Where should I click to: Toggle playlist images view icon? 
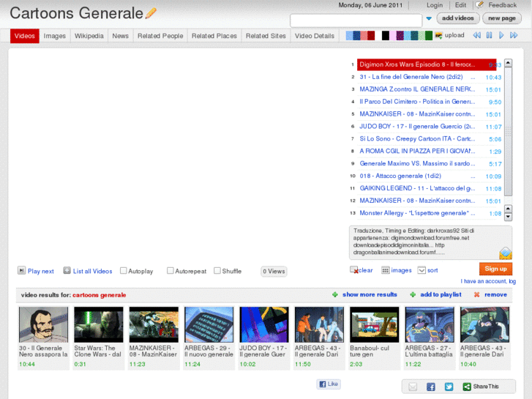click(x=386, y=270)
